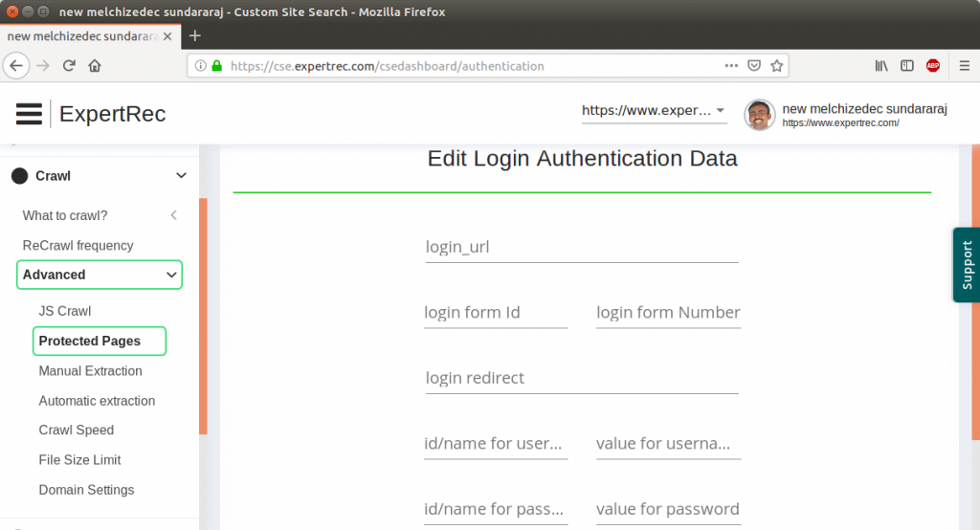Open the site selector dropdown
The width and height of the screenshot is (980, 530).
[x=654, y=111]
